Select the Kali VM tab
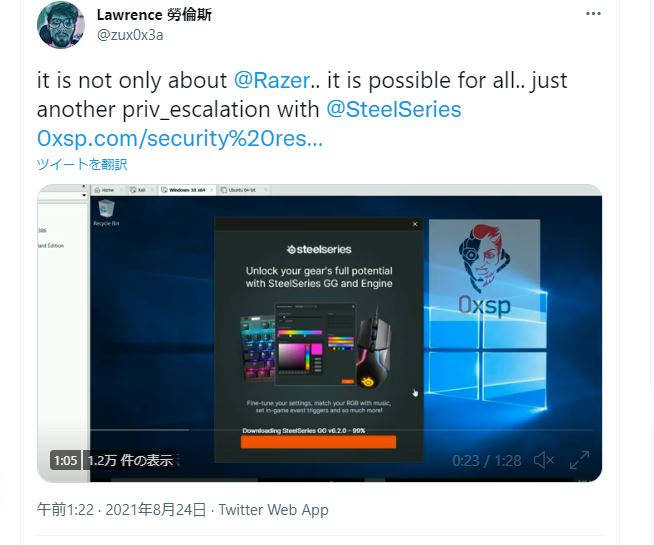654x545 pixels. pos(139,190)
